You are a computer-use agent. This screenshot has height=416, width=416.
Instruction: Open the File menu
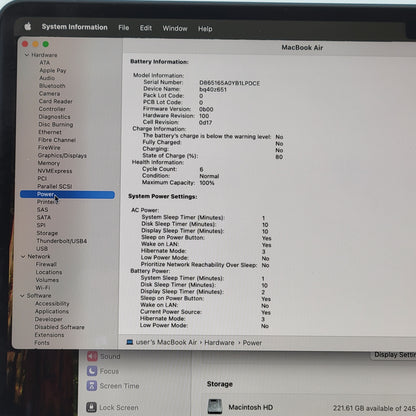click(124, 28)
